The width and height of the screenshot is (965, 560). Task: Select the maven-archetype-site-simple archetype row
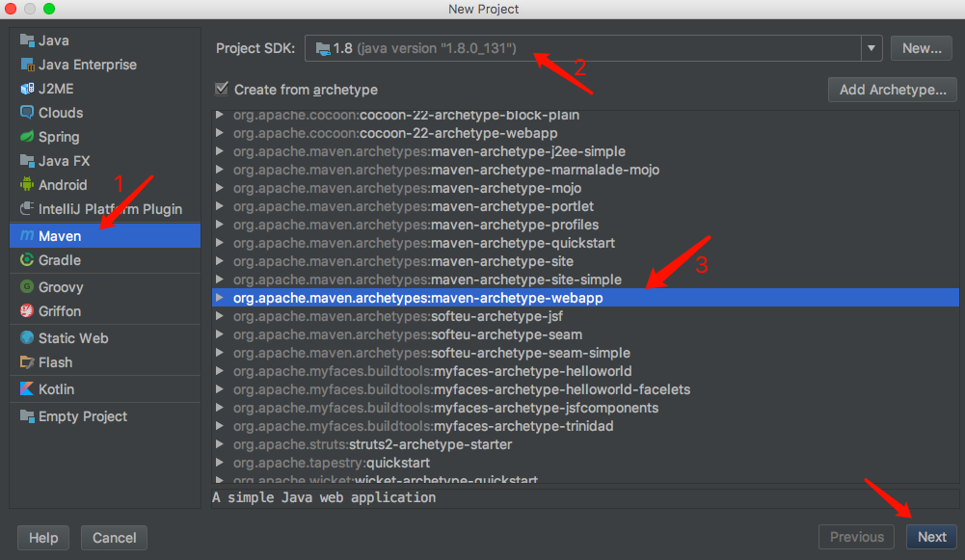585,280
